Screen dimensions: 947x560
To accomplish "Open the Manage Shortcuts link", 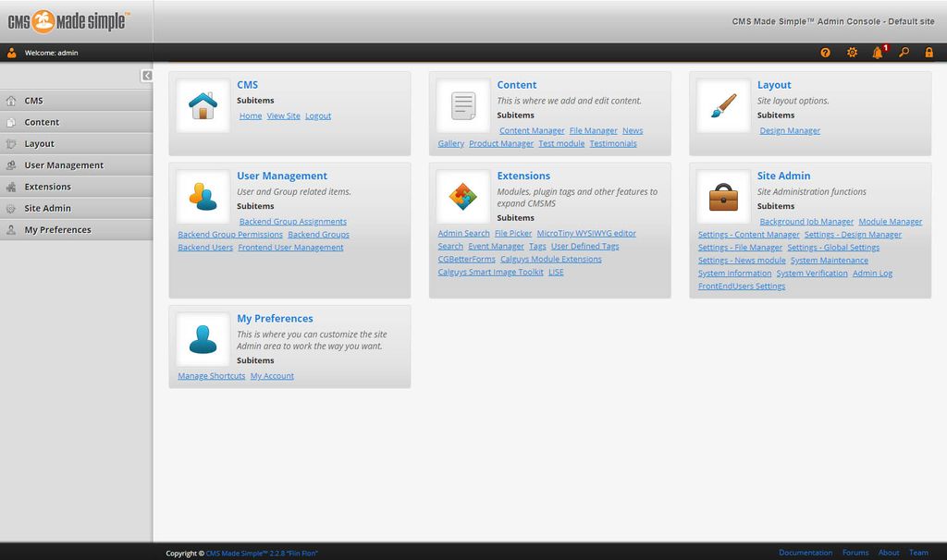I will pyautogui.click(x=212, y=376).
